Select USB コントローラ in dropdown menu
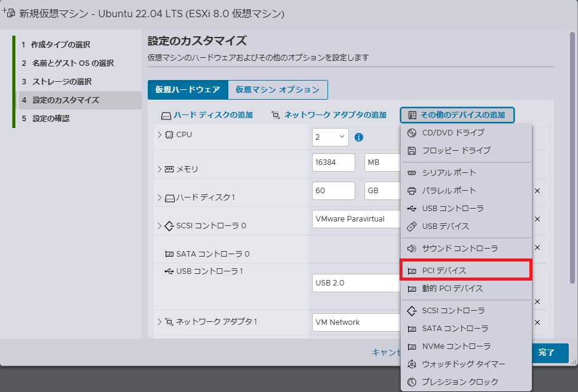Image resolution: width=578 pixels, height=392 pixels. point(466,208)
